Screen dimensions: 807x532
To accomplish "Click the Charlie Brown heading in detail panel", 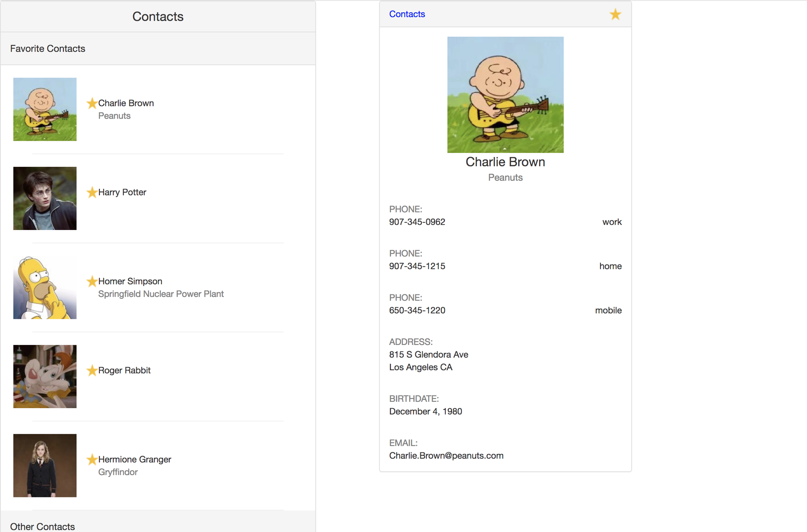I will pos(505,162).
